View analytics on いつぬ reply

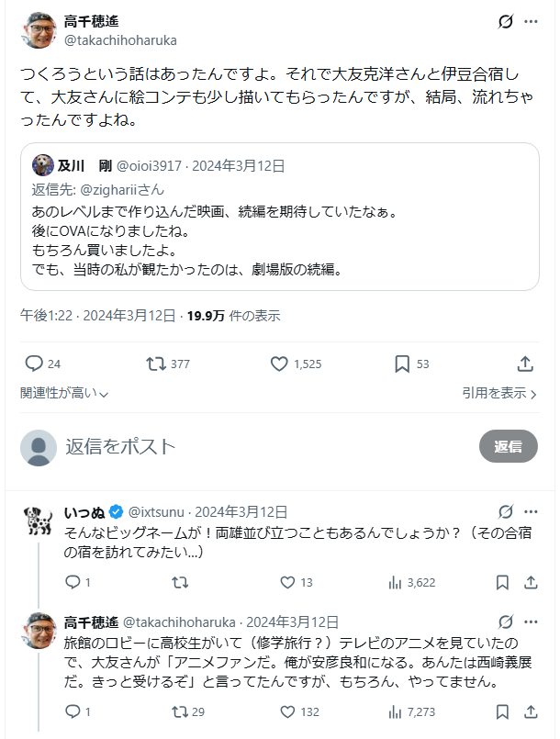point(397,582)
